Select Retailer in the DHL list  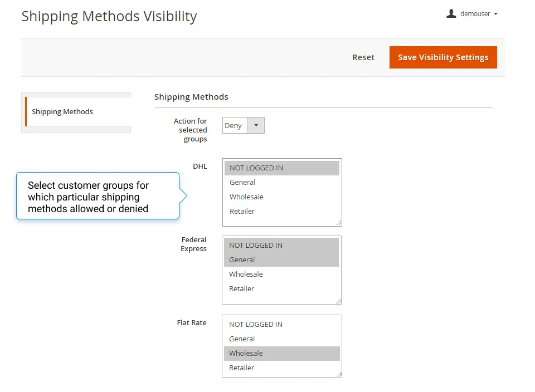pos(282,212)
